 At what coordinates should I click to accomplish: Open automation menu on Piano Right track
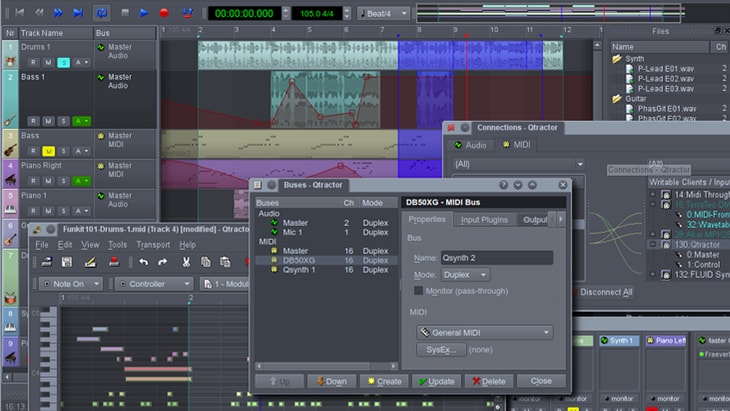pyautogui.click(x=81, y=181)
